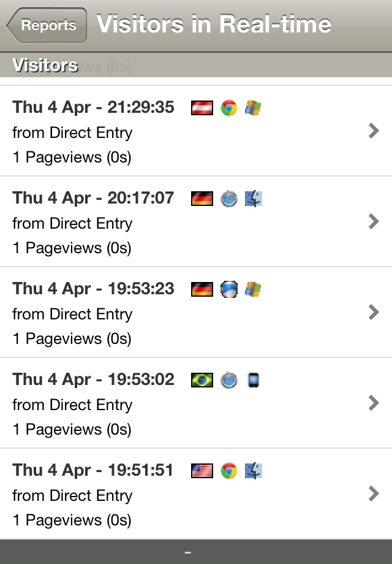Expand the 19:51:51 visit chevron
The height and width of the screenshot is (564, 392).
[374, 494]
